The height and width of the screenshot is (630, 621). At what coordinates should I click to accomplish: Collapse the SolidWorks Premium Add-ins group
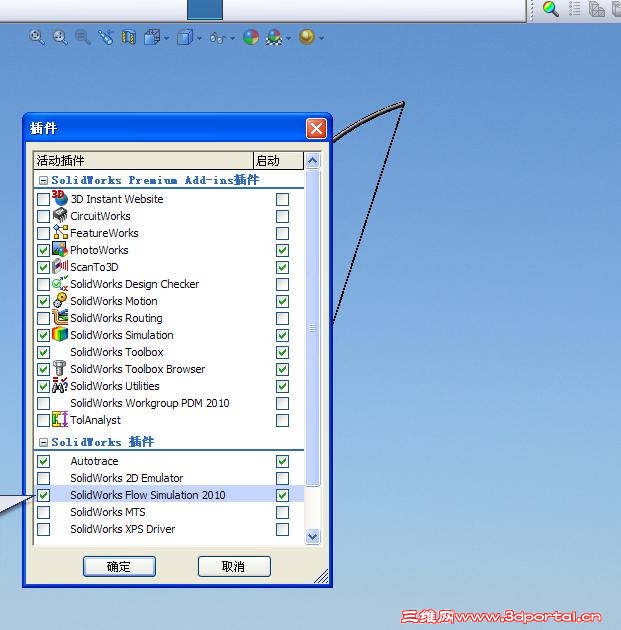click(x=43, y=180)
